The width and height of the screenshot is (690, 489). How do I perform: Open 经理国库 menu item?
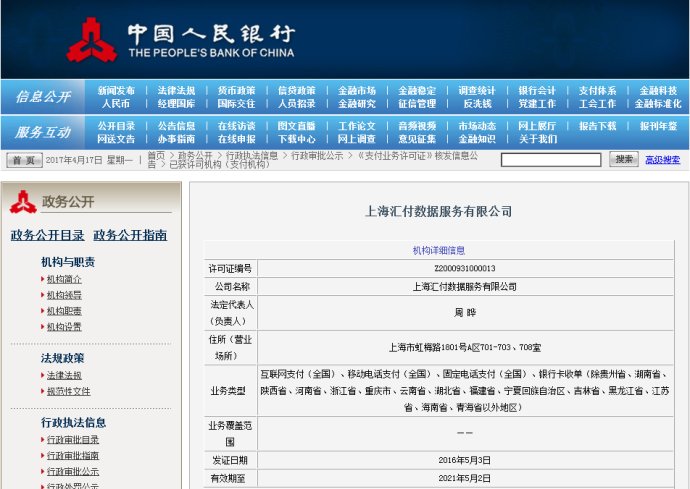tap(176, 104)
